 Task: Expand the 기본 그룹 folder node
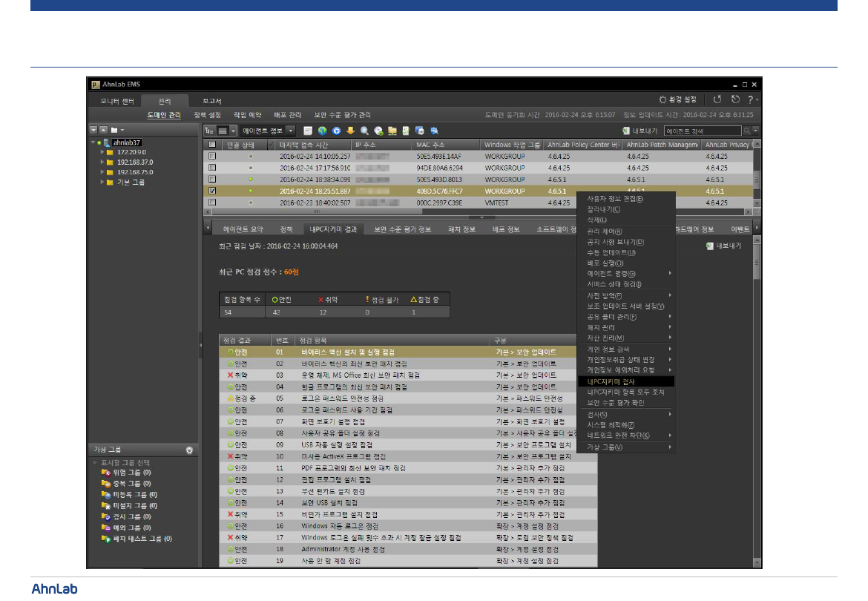click(x=102, y=182)
